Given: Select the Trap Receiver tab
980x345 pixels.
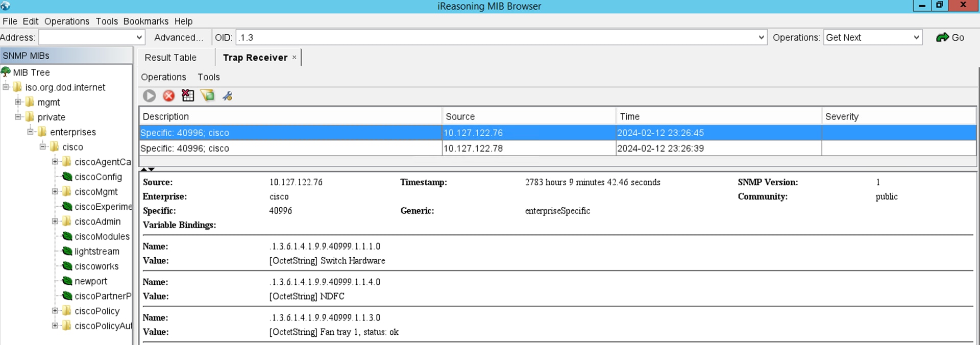Looking at the screenshot, I should pos(255,58).
